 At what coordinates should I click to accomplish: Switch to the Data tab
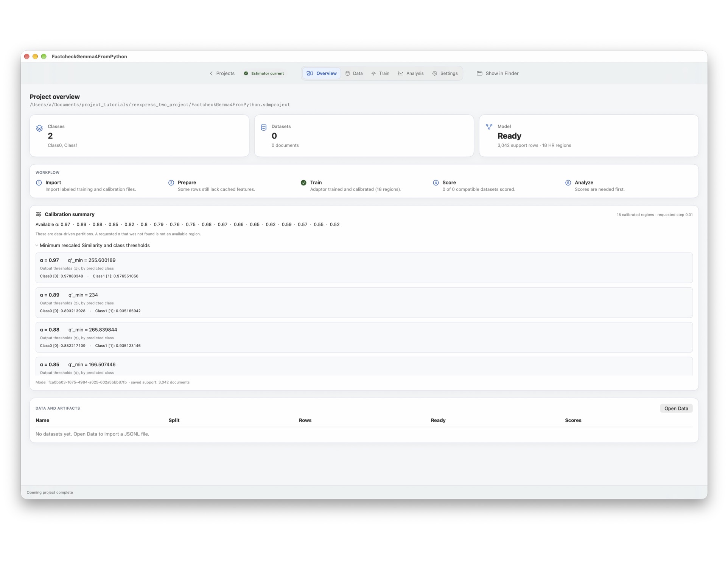[354, 73]
